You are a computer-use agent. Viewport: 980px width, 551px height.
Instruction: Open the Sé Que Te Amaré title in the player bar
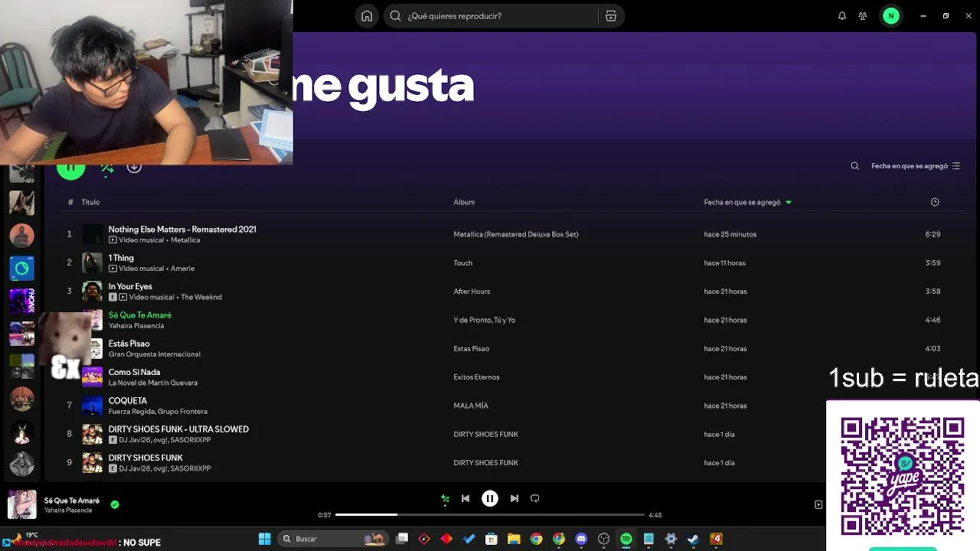point(72,500)
